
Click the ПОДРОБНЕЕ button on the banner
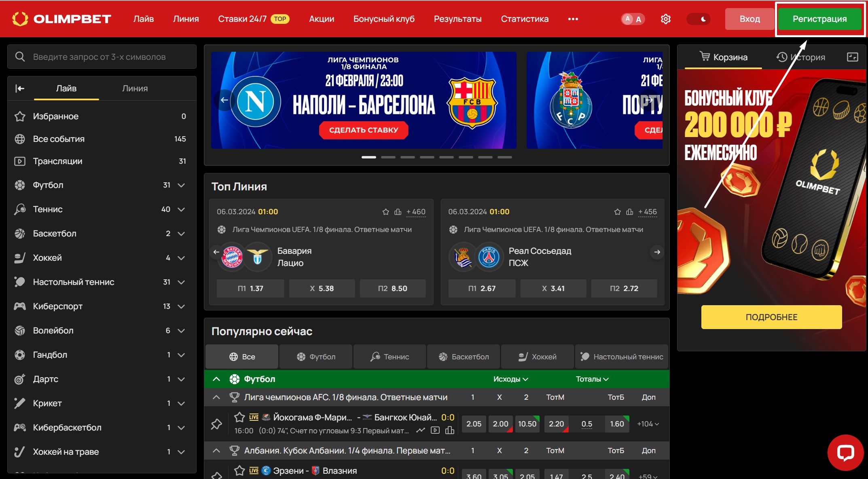(x=771, y=317)
